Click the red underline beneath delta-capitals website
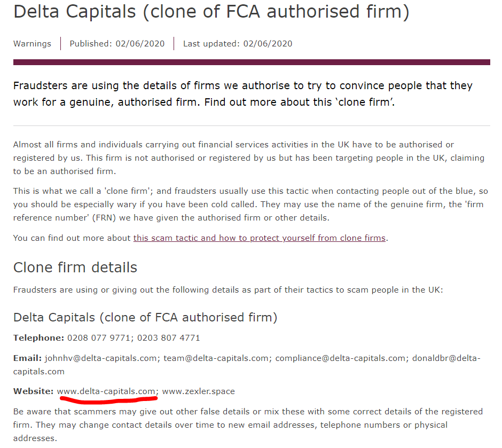 click(x=108, y=399)
